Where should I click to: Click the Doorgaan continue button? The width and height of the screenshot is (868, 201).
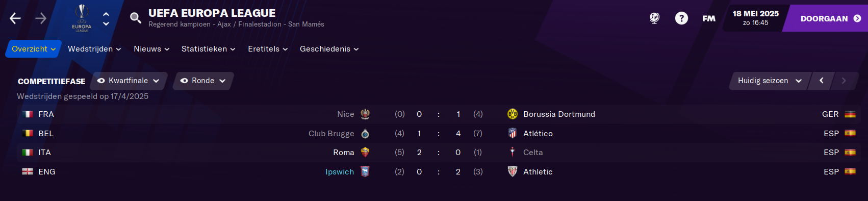coord(830,18)
